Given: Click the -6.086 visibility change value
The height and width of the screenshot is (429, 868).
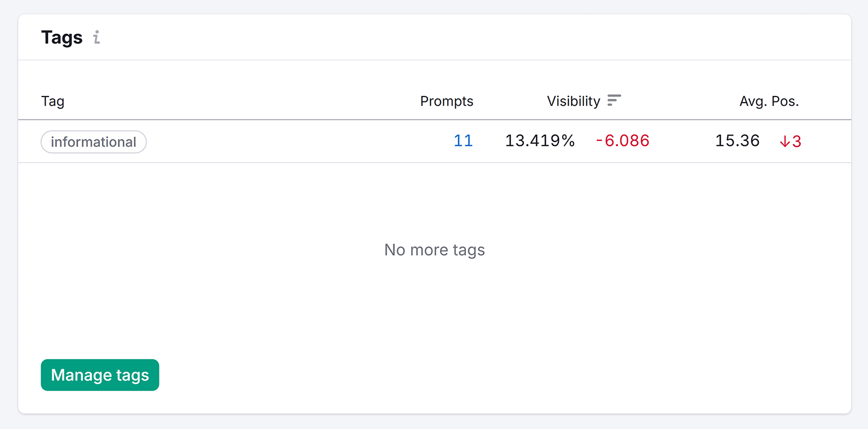Looking at the screenshot, I should (622, 141).
